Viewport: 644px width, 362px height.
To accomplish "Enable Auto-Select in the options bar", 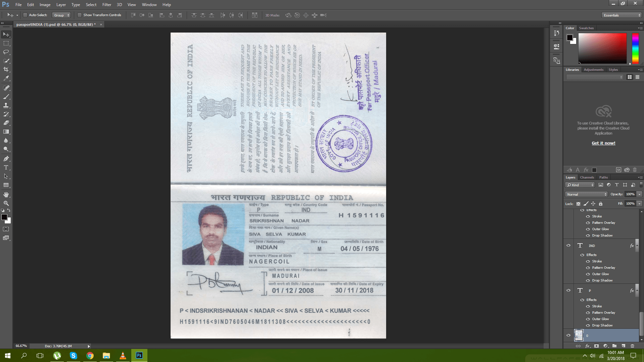I will pyautogui.click(x=25, y=15).
